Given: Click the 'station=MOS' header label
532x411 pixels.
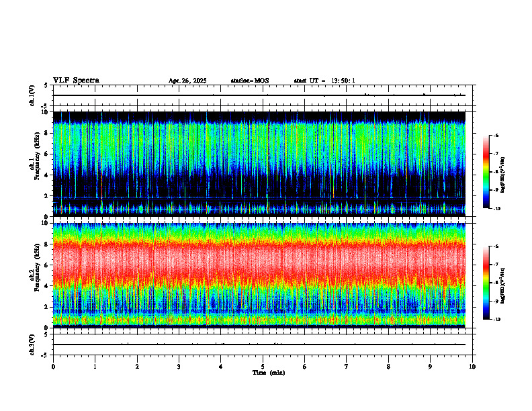Looking at the screenshot, I should [250, 81].
